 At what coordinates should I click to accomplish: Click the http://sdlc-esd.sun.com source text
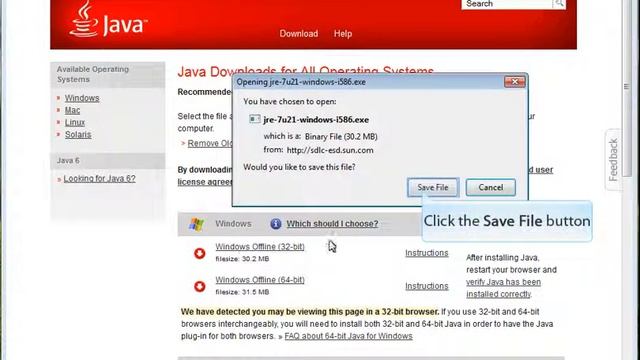(330, 150)
